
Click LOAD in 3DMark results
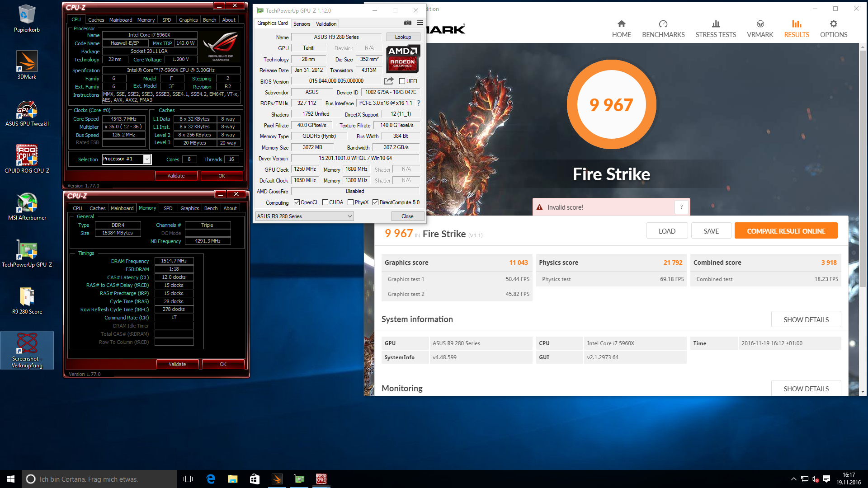[x=667, y=231]
